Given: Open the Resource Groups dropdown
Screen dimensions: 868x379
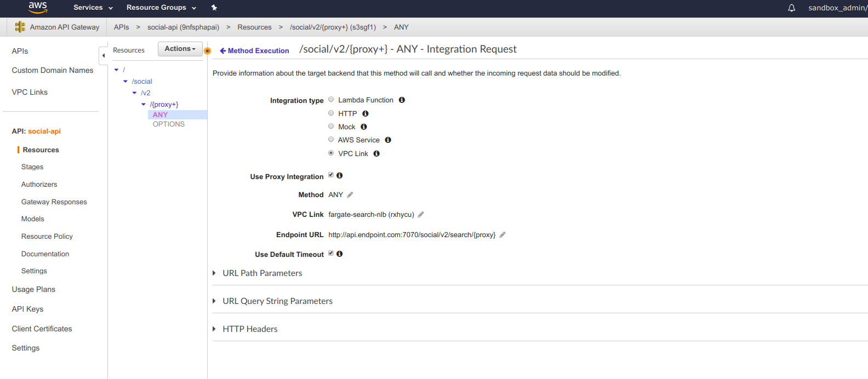Looking at the screenshot, I should [161, 8].
